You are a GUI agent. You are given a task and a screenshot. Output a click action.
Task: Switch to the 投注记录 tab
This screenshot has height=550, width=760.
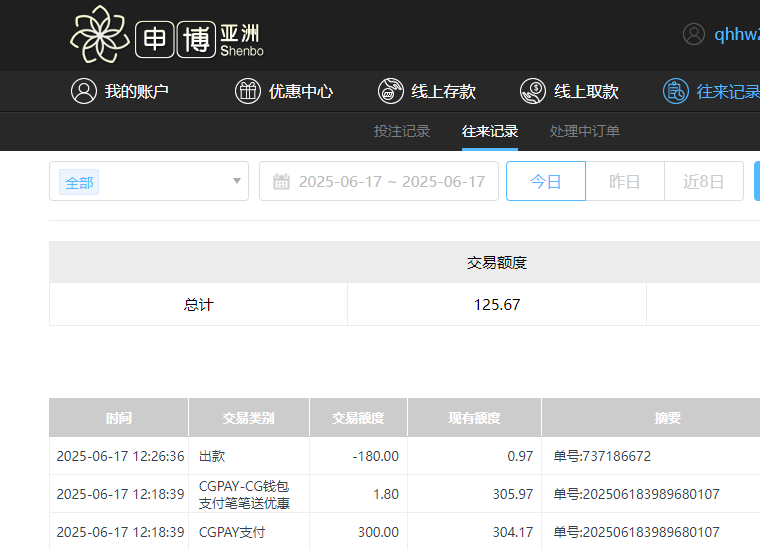coord(402,131)
